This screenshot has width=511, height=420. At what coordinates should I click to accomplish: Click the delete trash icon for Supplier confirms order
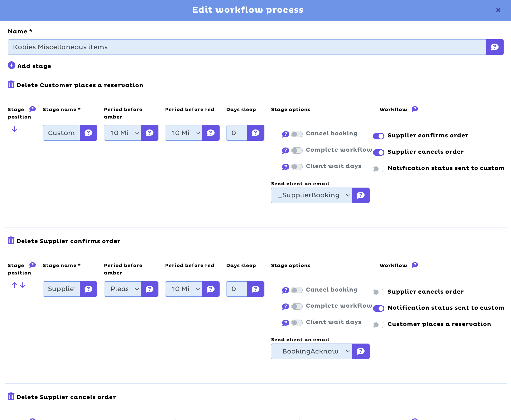tap(11, 241)
